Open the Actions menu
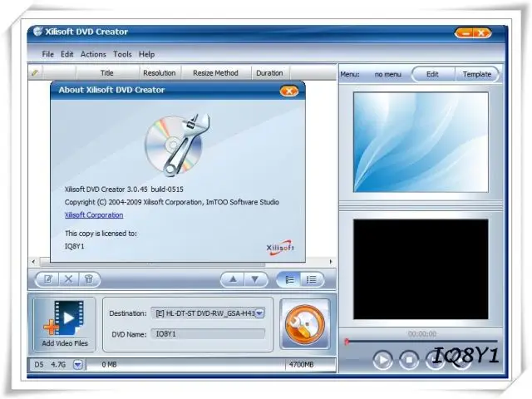This screenshot has width=532, height=399. pos(93,54)
